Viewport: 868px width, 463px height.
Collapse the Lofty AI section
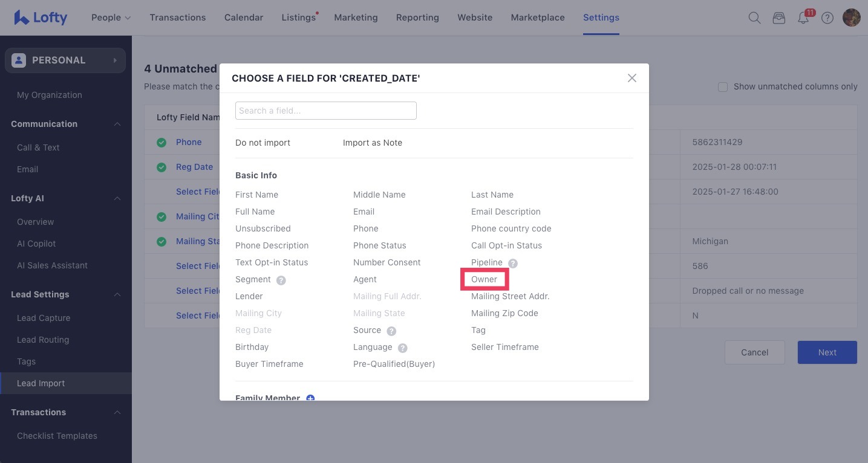(117, 198)
